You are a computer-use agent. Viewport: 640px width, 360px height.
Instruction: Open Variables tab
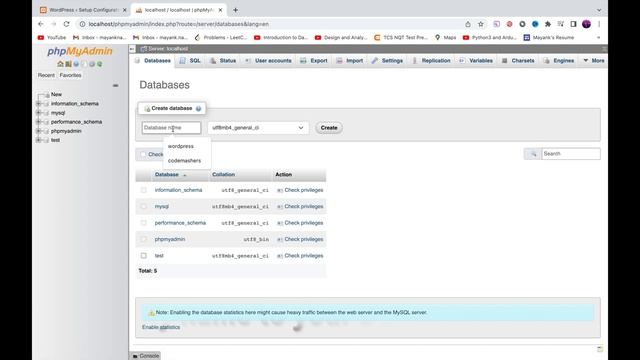pos(476,60)
